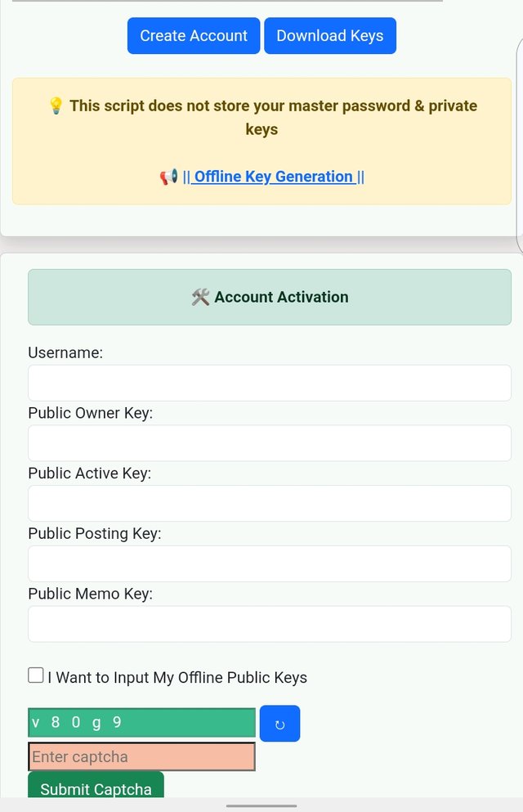Click the green captcha code display
The height and width of the screenshot is (812, 523).
pyautogui.click(x=141, y=722)
